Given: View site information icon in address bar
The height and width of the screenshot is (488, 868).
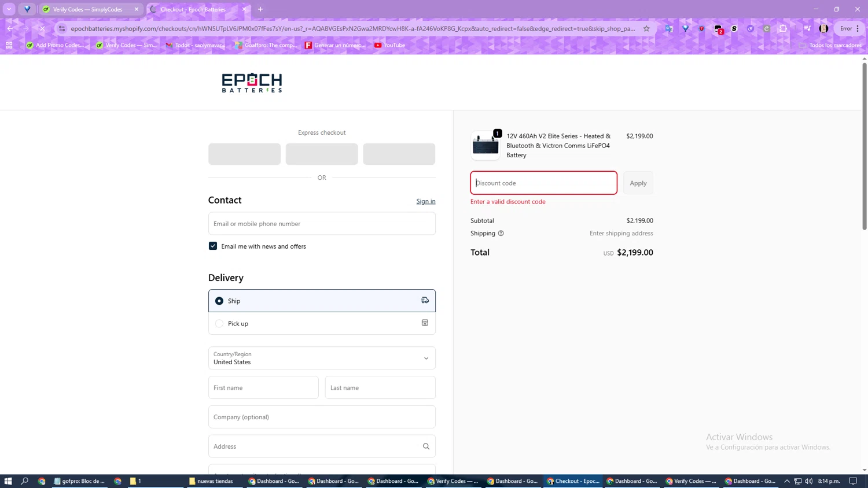Looking at the screenshot, I should pyautogui.click(x=62, y=28).
